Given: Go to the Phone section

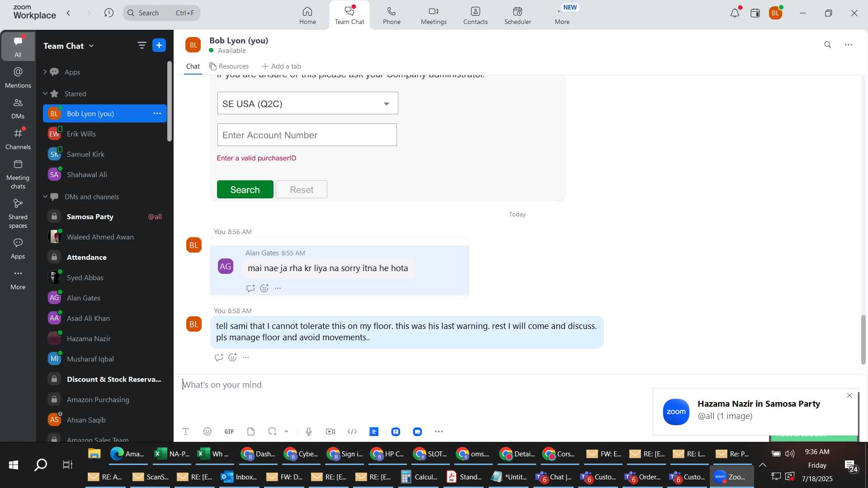Looking at the screenshot, I should (x=392, y=15).
